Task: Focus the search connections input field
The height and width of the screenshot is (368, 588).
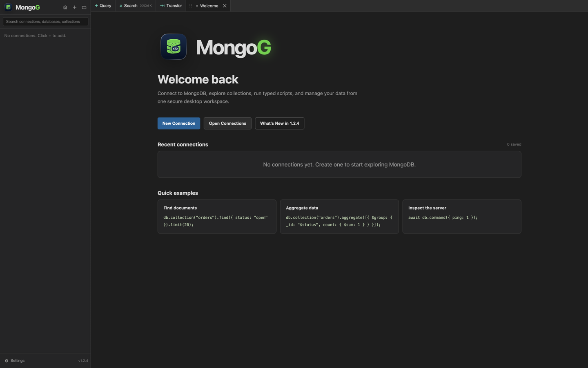Action: coord(45,22)
